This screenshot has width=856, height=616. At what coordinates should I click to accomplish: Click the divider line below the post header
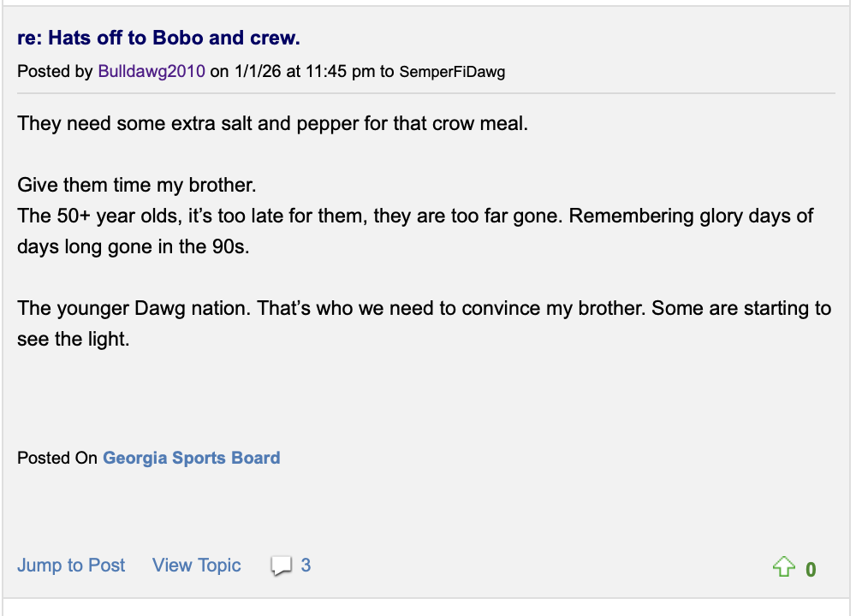(425, 92)
